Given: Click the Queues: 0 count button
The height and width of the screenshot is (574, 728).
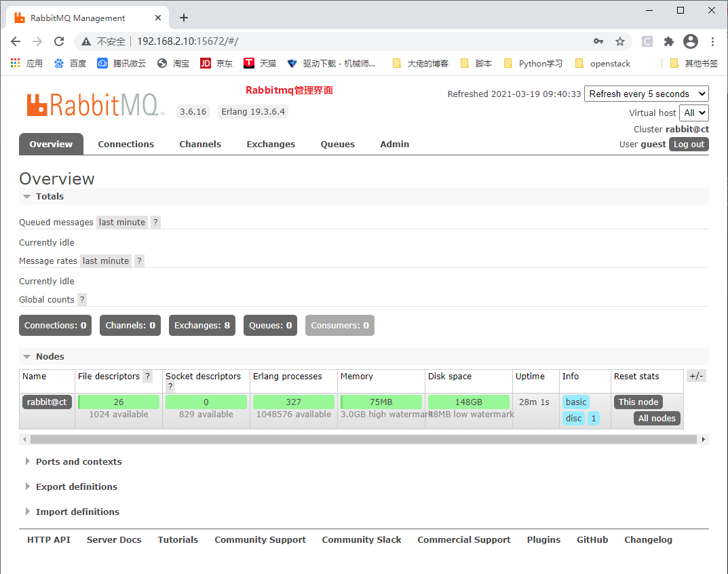Looking at the screenshot, I should coord(270,325).
